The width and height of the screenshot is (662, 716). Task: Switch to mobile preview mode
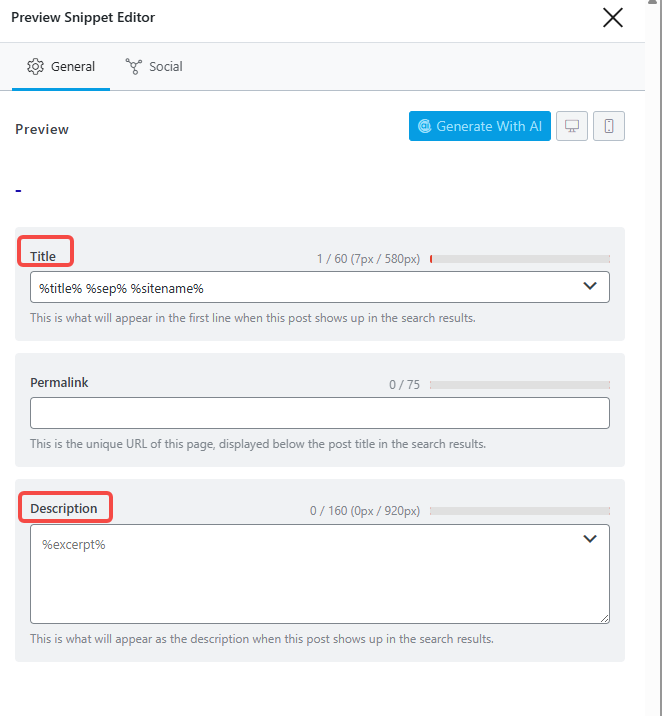[609, 126]
